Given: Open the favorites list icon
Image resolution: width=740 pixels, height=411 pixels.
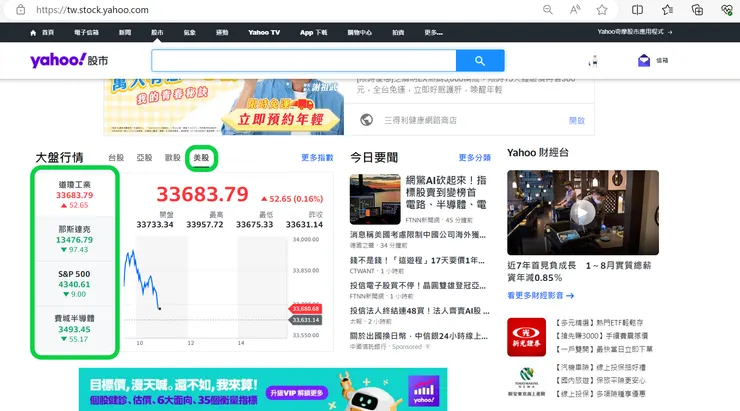Looking at the screenshot, I should (667, 9).
